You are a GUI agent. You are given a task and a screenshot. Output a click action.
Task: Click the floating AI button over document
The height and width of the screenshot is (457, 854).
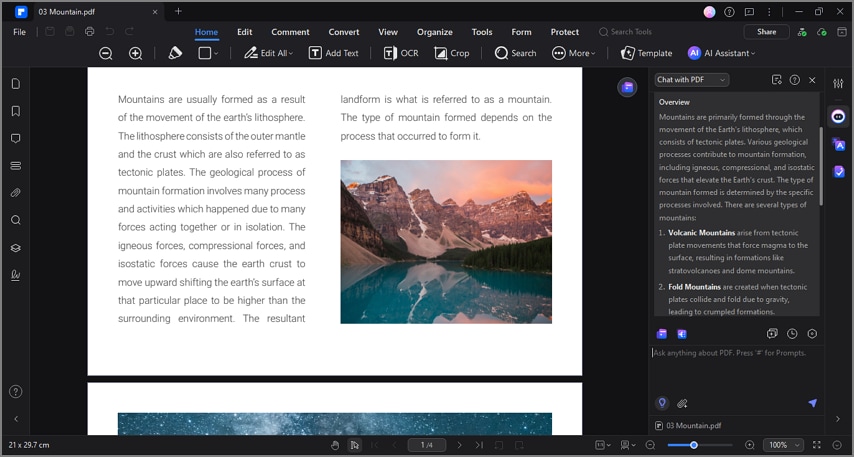click(x=627, y=87)
